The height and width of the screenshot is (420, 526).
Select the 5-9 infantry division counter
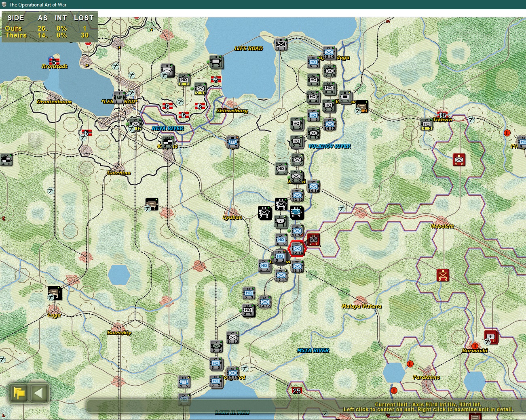click(297, 160)
